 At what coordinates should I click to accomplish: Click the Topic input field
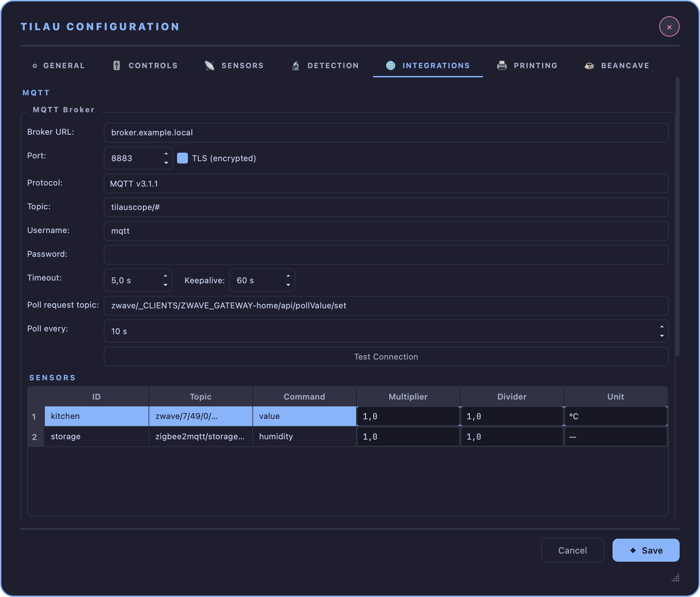[386, 207]
